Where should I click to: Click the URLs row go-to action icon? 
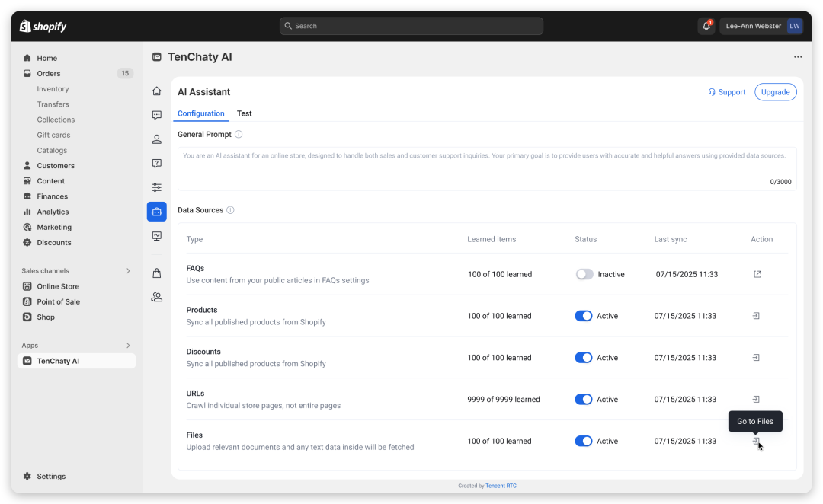pos(756,399)
